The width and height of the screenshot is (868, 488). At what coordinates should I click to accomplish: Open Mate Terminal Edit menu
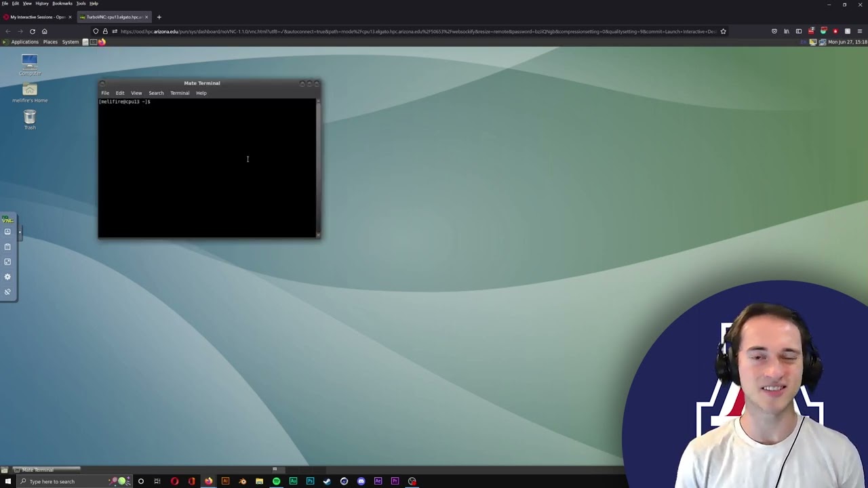[x=120, y=93]
